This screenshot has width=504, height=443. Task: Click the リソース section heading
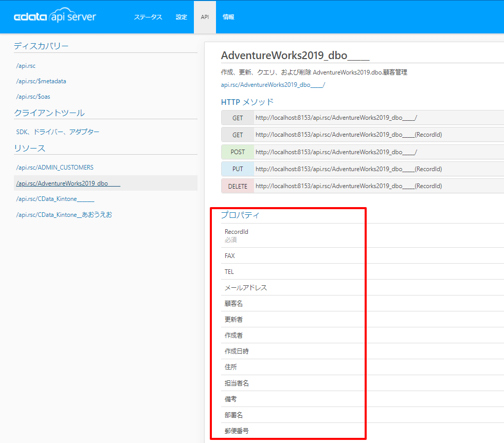(x=30, y=148)
